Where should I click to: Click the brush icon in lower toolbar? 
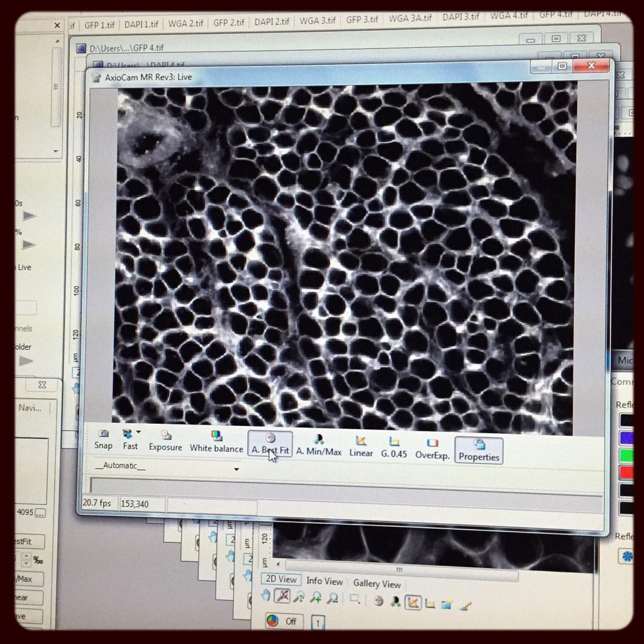(x=465, y=605)
